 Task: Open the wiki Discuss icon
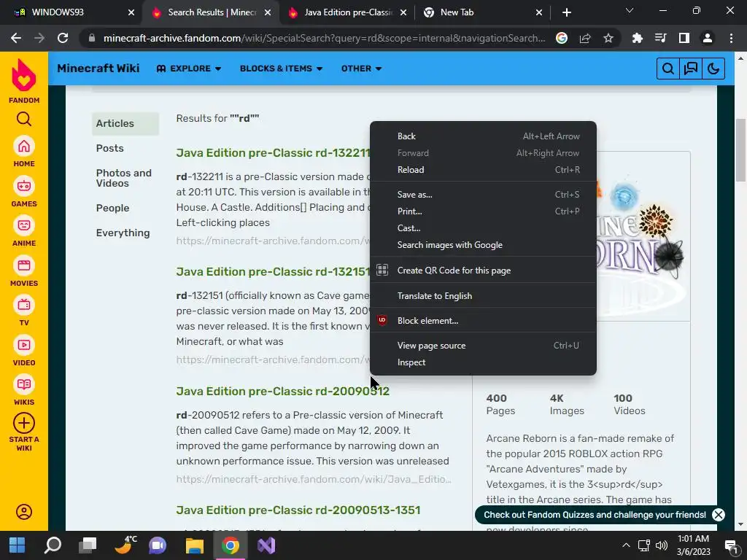click(x=690, y=69)
